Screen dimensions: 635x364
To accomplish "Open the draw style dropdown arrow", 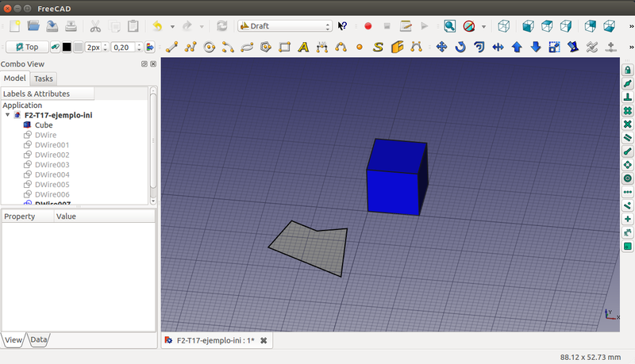I will click(x=483, y=26).
